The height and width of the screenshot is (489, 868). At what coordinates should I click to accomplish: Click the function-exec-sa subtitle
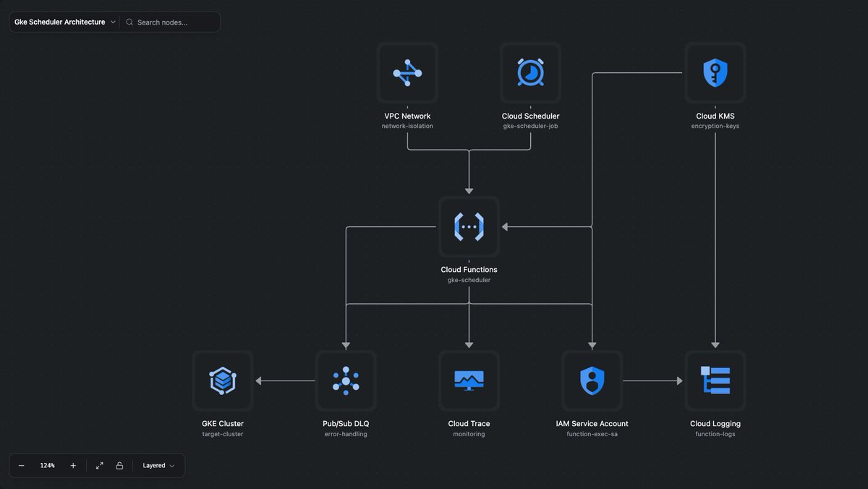[x=592, y=434]
